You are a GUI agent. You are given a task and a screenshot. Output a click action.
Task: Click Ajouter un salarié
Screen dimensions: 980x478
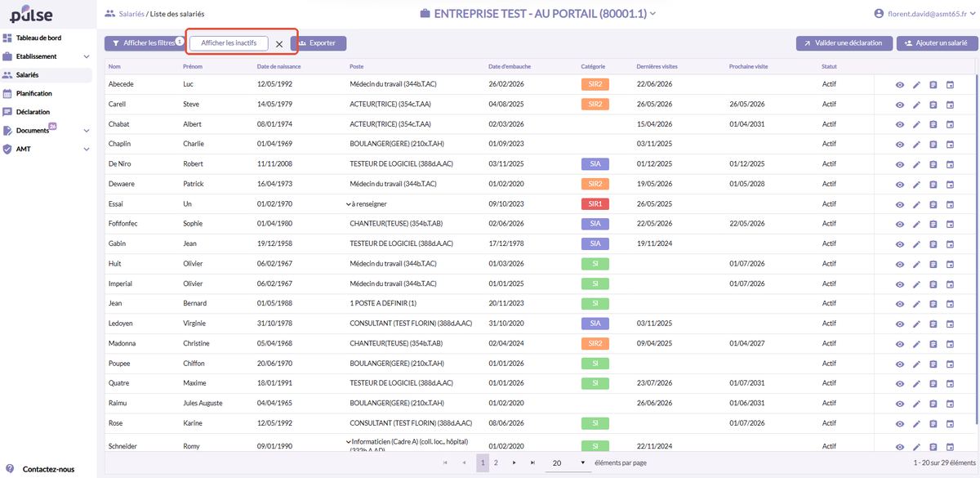(x=937, y=43)
